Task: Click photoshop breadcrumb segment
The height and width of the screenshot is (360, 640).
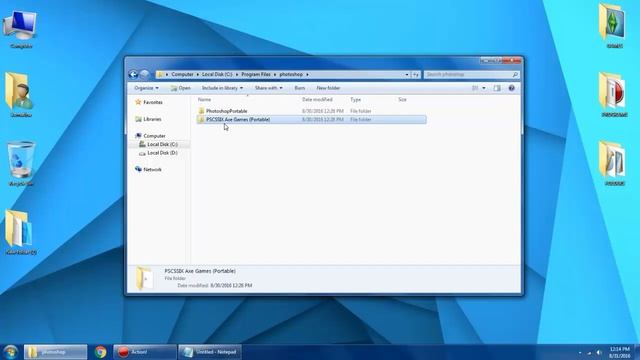Action: pyautogui.click(x=291, y=74)
